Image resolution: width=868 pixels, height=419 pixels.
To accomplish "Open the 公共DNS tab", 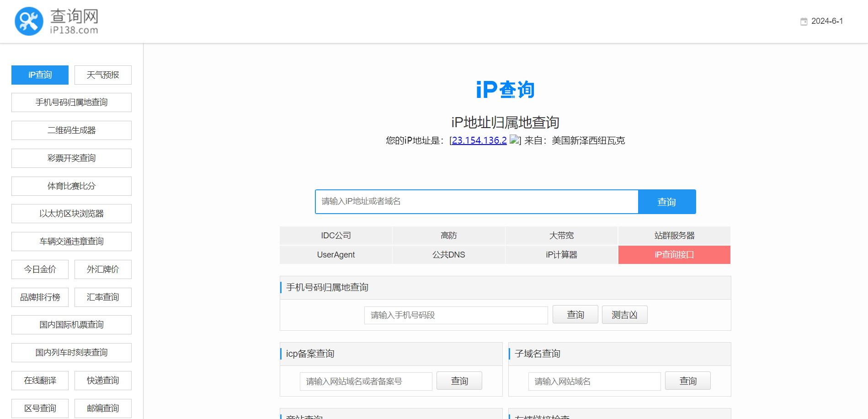I will coord(449,255).
